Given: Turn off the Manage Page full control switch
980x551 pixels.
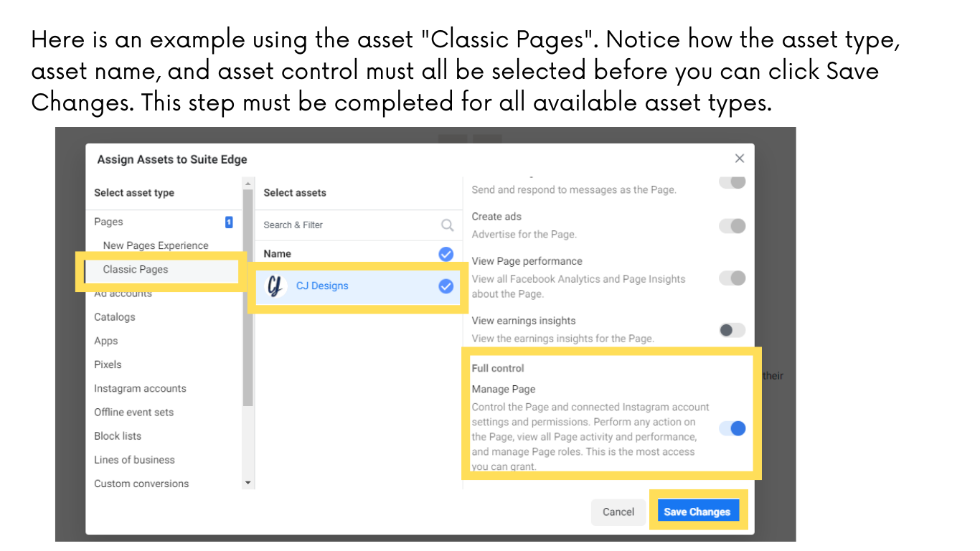Looking at the screenshot, I should [x=732, y=428].
